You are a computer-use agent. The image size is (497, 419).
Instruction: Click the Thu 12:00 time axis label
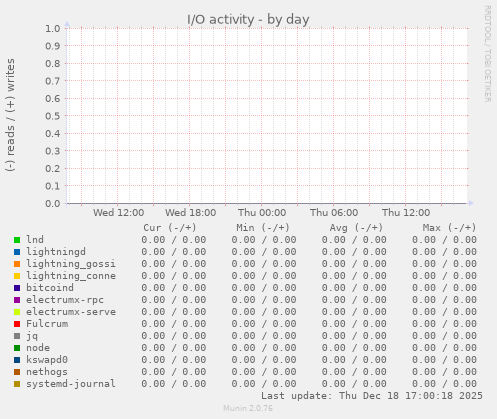coord(406,213)
